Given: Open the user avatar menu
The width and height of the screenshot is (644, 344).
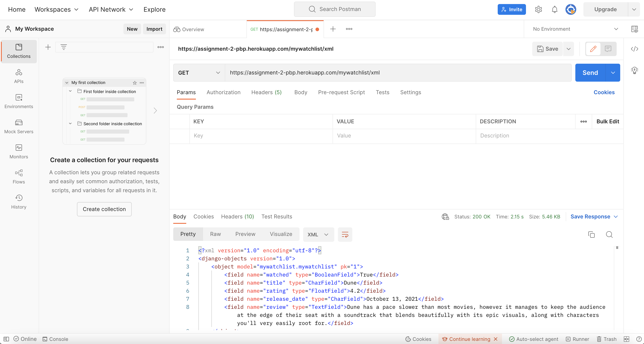Looking at the screenshot, I should coord(571,9).
